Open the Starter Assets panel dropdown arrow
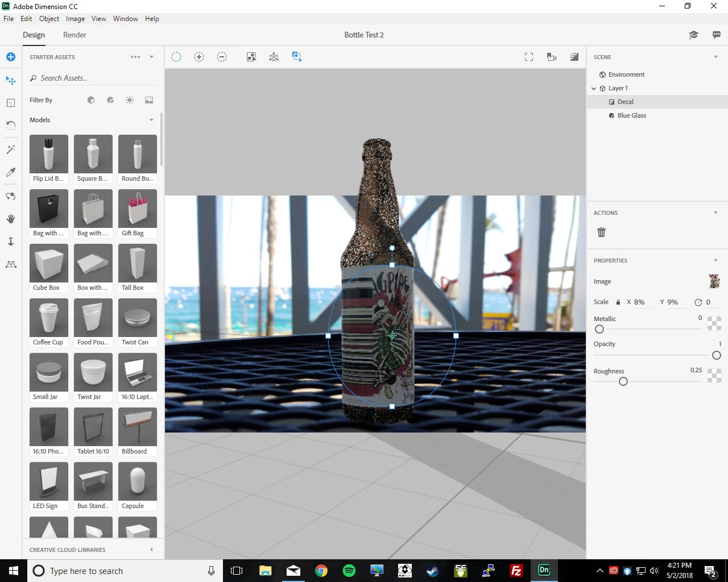 coord(151,57)
